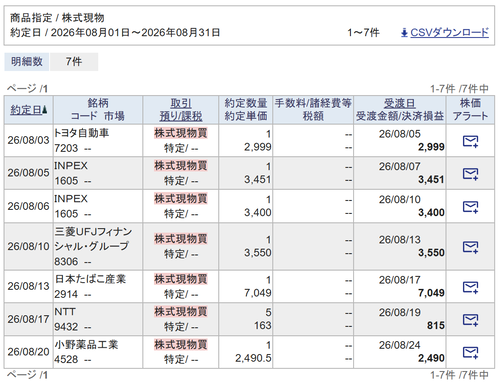The width and height of the screenshot is (500, 384).
Task: Select stock code 9432
Action: (66, 327)
